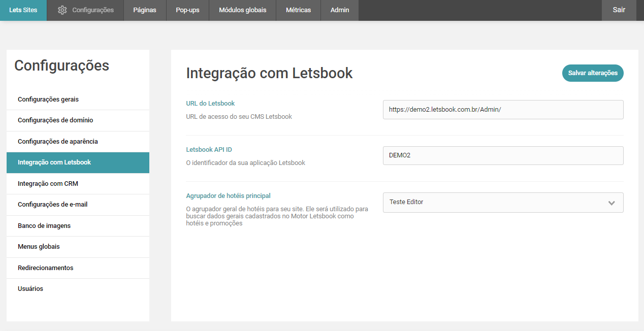Image resolution: width=644 pixels, height=331 pixels.
Task: Focus the Letsbook API ID field
Action: 503,156
